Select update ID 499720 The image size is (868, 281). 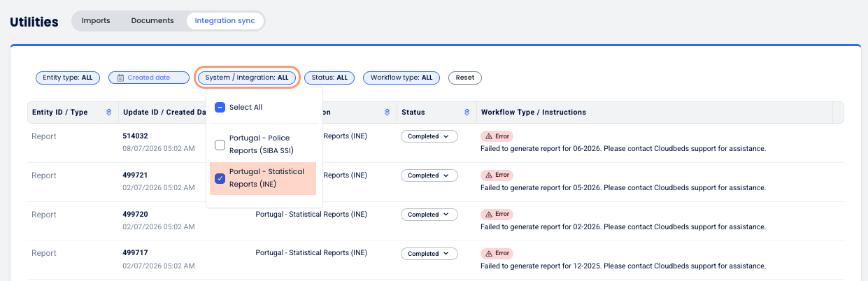click(135, 214)
